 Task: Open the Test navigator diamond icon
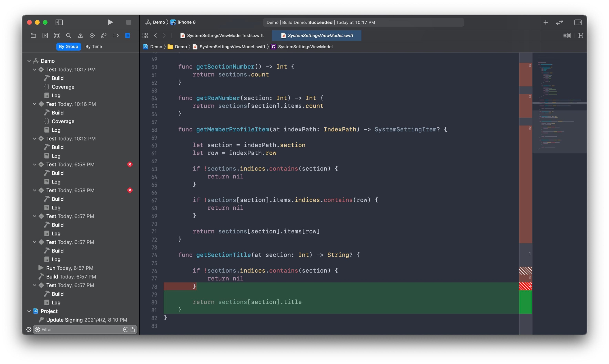92,35
